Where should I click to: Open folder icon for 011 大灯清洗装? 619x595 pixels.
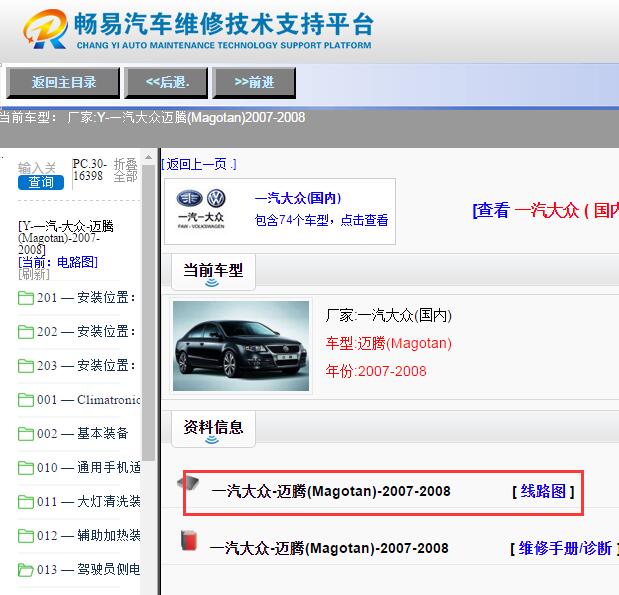tap(26, 502)
